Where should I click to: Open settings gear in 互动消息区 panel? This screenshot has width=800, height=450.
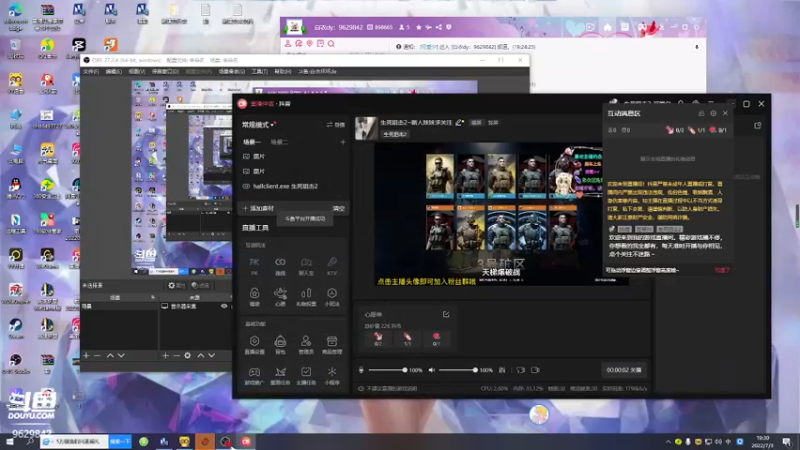(x=713, y=113)
